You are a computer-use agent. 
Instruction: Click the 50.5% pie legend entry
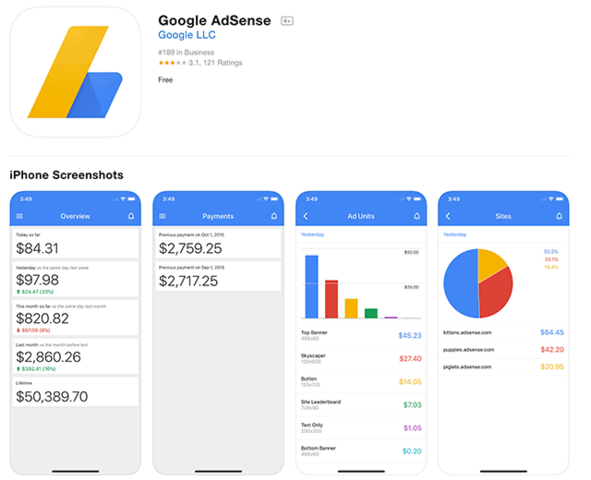[551, 252]
